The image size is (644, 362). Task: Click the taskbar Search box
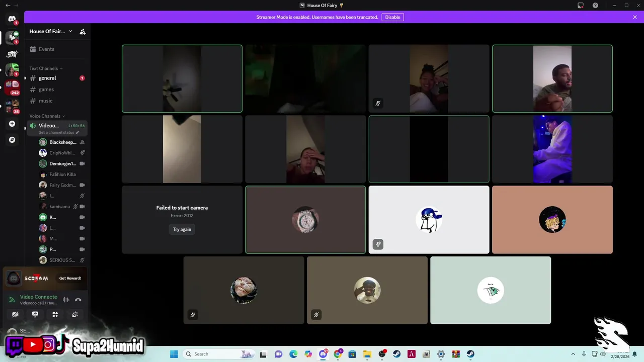218,354
